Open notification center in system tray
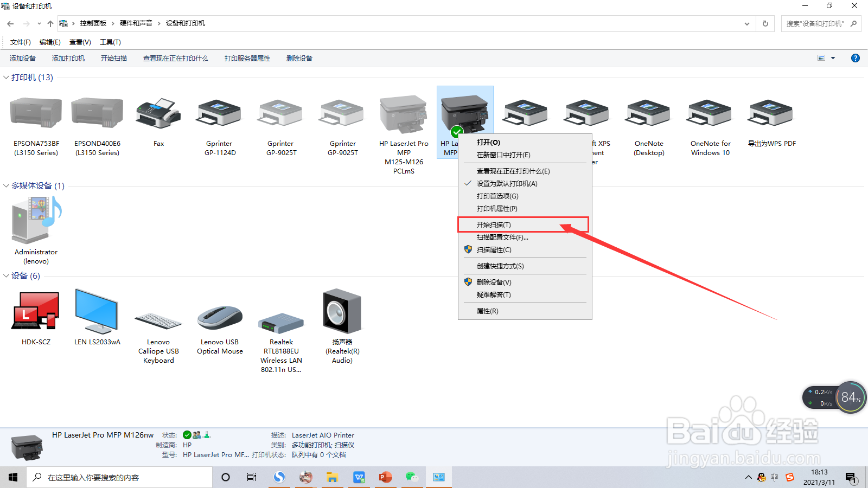 pyautogui.click(x=851, y=477)
